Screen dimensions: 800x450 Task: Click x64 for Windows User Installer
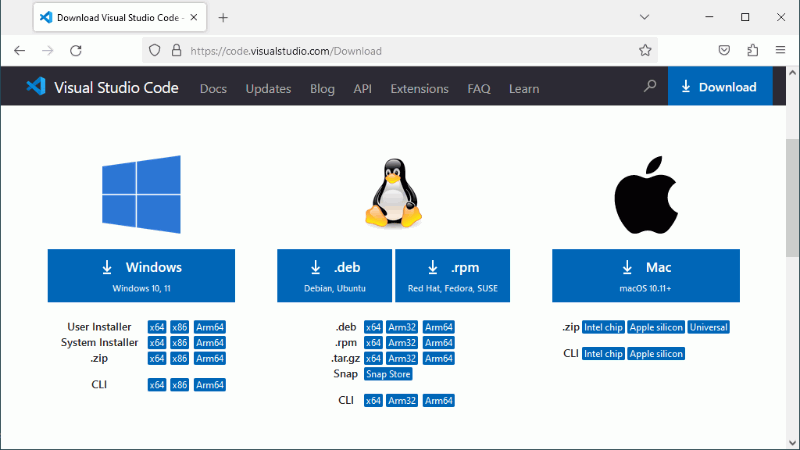click(157, 327)
